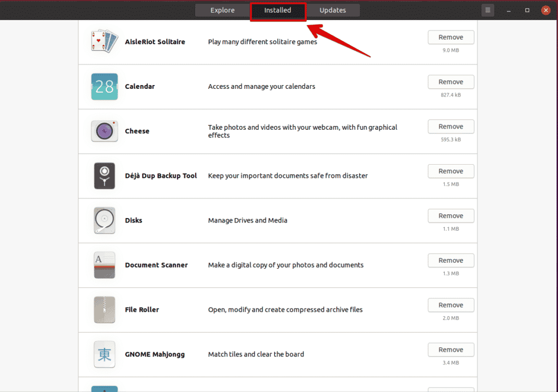Image resolution: width=558 pixels, height=392 pixels.
Task: Select the Installed tab
Action: pyautogui.click(x=278, y=10)
